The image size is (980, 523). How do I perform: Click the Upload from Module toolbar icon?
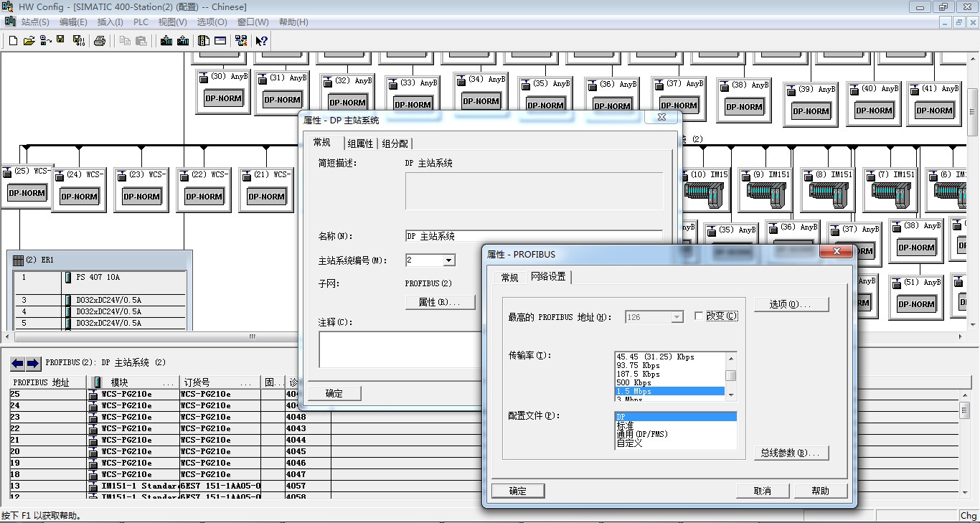click(x=183, y=41)
